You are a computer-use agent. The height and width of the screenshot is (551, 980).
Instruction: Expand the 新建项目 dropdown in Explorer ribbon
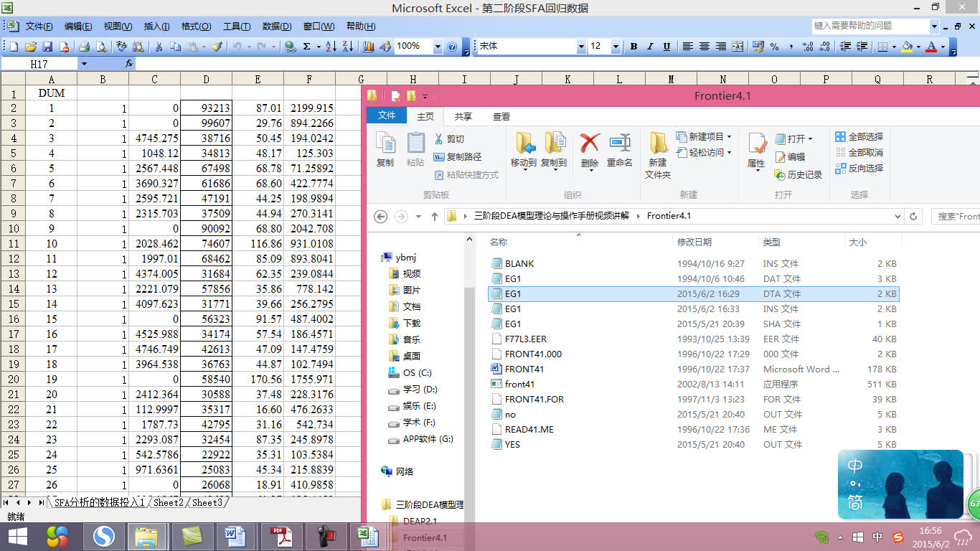point(730,136)
